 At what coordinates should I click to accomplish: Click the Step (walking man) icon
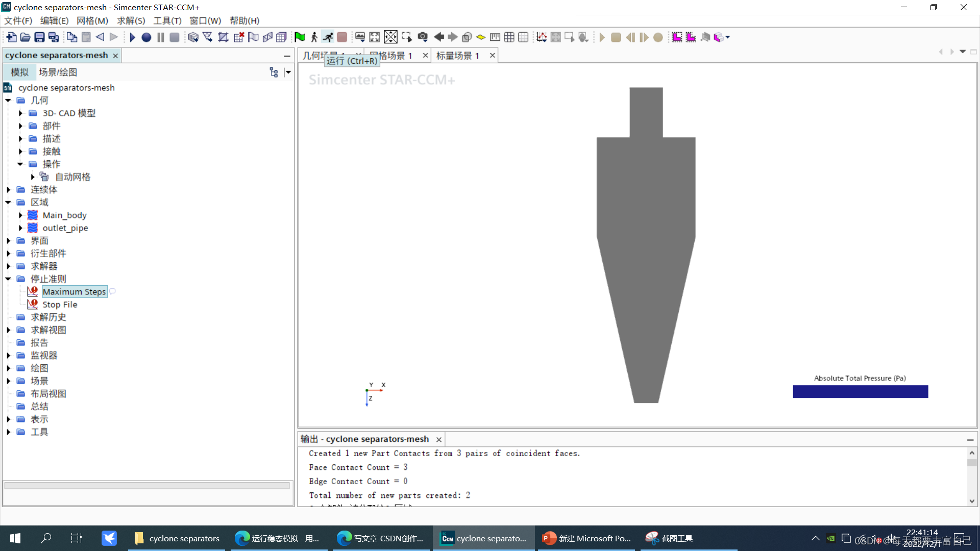(x=314, y=37)
